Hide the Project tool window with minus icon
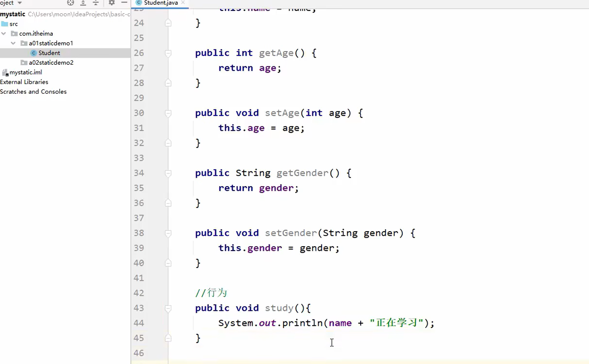 click(124, 3)
